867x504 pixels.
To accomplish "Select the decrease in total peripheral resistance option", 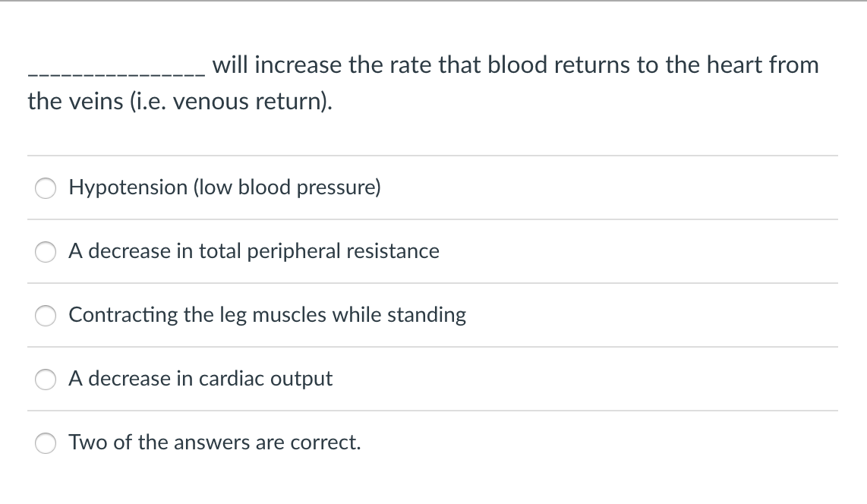I will point(45,252).
